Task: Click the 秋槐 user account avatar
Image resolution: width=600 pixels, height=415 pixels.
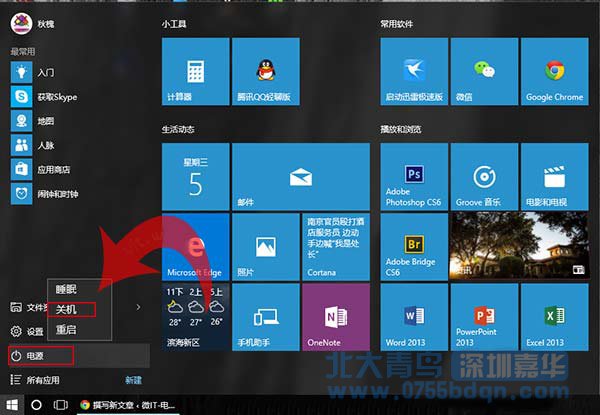Action: (x=21, y=24)
